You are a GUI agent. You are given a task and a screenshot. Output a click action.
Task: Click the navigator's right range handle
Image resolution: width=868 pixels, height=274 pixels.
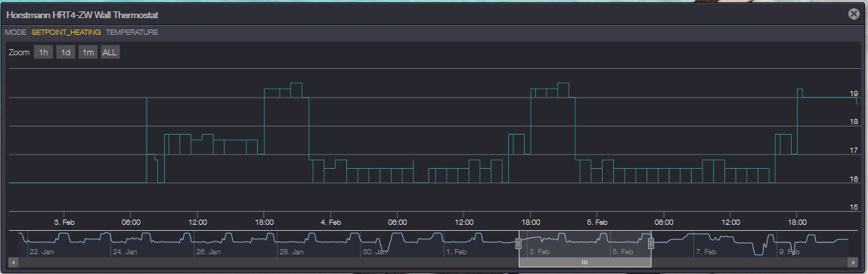coord(651,243)
